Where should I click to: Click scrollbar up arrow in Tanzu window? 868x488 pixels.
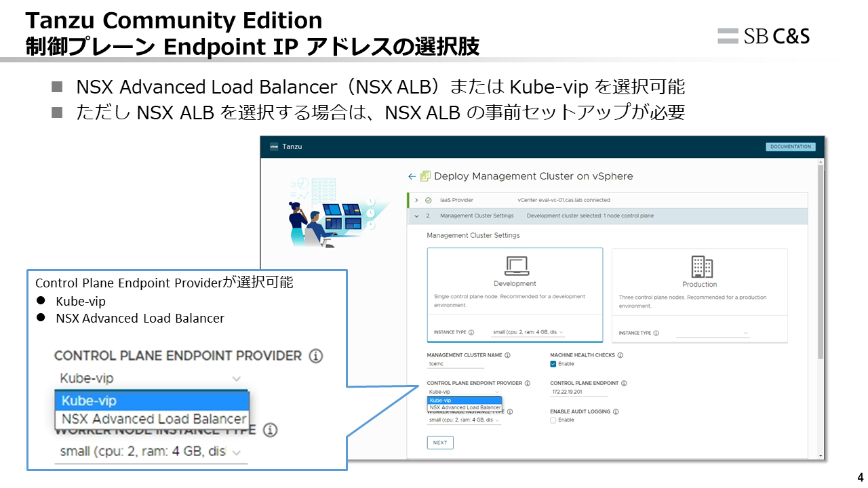click(821, 161)
